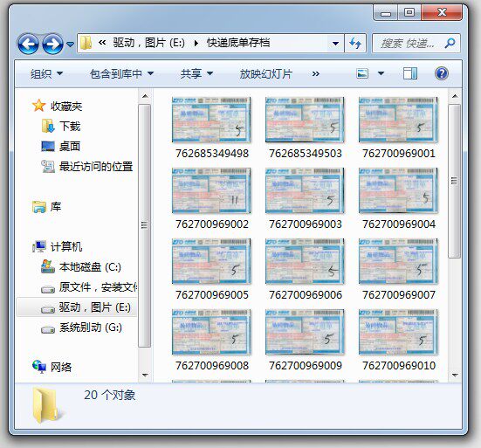Image resolution: width=481 pixels, height=448 pixels.
Task: Expand the recent pages dropdown near arrows
Action: (x=70, y=45)
